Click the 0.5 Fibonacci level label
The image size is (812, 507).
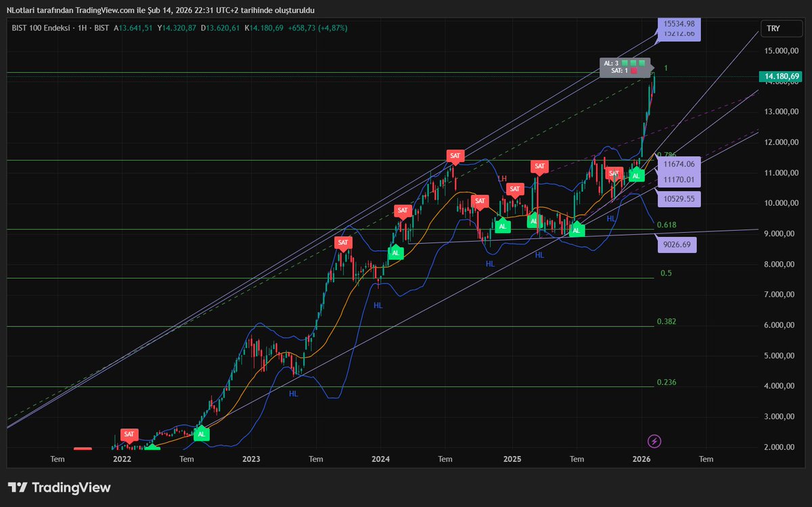point(666,273)
